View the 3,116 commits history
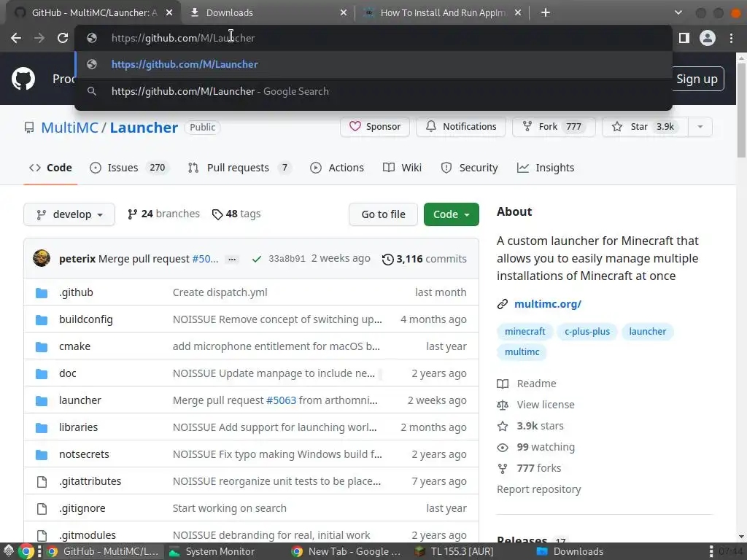Screen dimensions: 747x560 pyautogui.click(x=425, y=259)
